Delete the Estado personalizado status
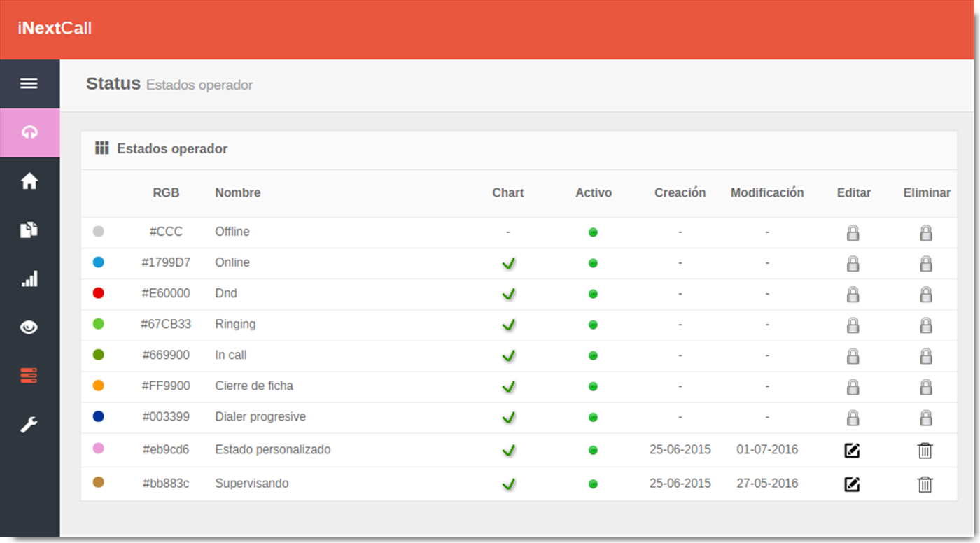Image resolution: width=980 pixels, height=543 pixels. (925, 451)
